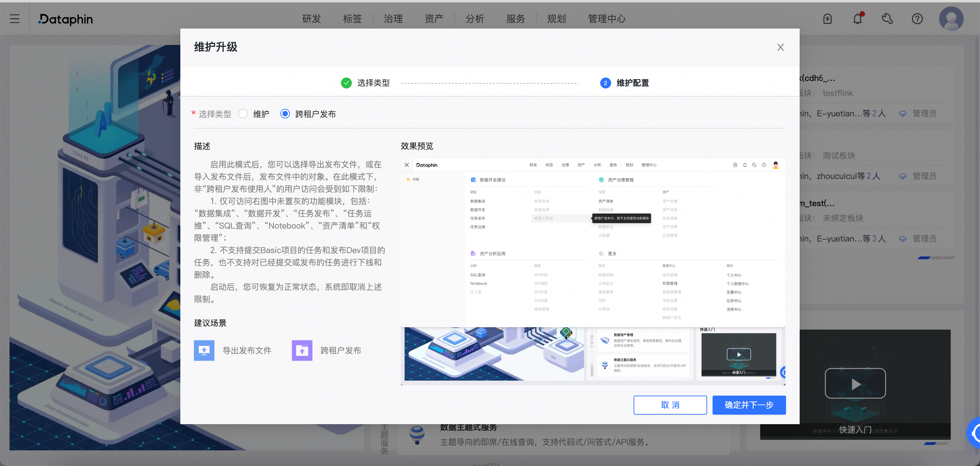Screen dimensions: 980x466
Task: Click the 导出发布文件 export icon
Action: [x=204, y=350]
